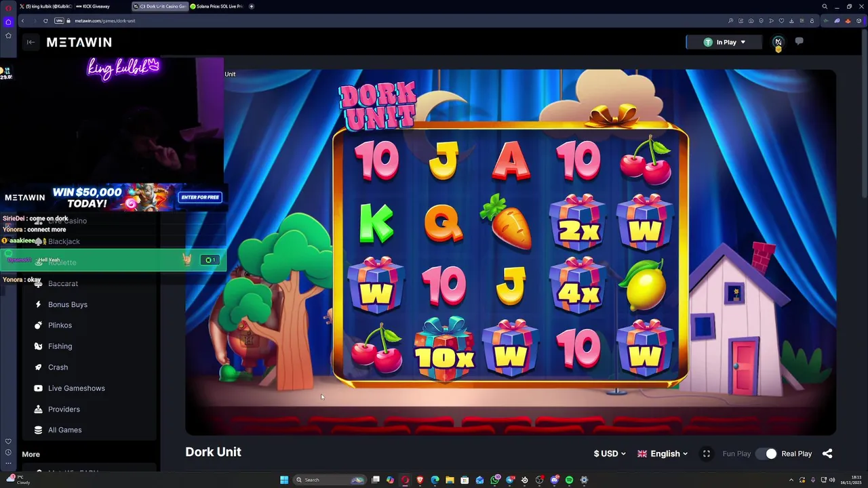Open Discord from the taskbar
The image size is (868, 488).
tap(554, 480)
